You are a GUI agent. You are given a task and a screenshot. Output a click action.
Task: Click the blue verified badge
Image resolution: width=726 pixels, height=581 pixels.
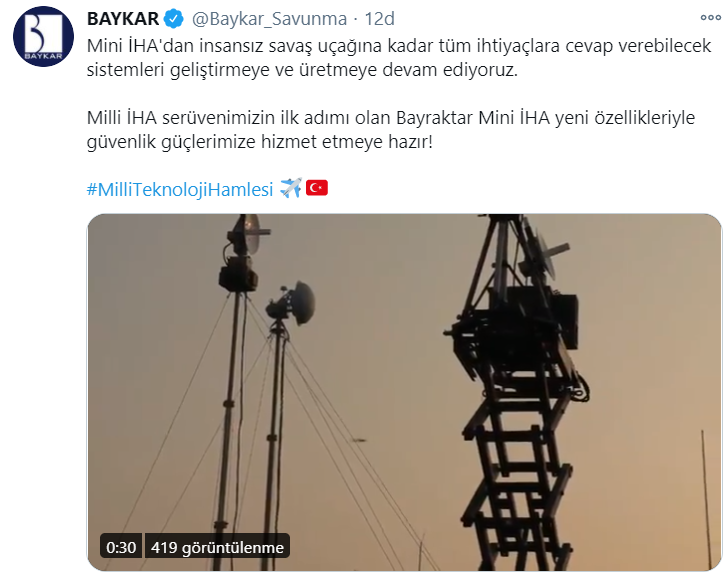coord(174,19)
